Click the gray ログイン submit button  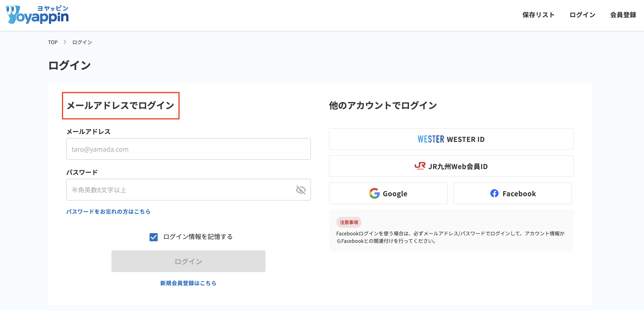(188, 261)
